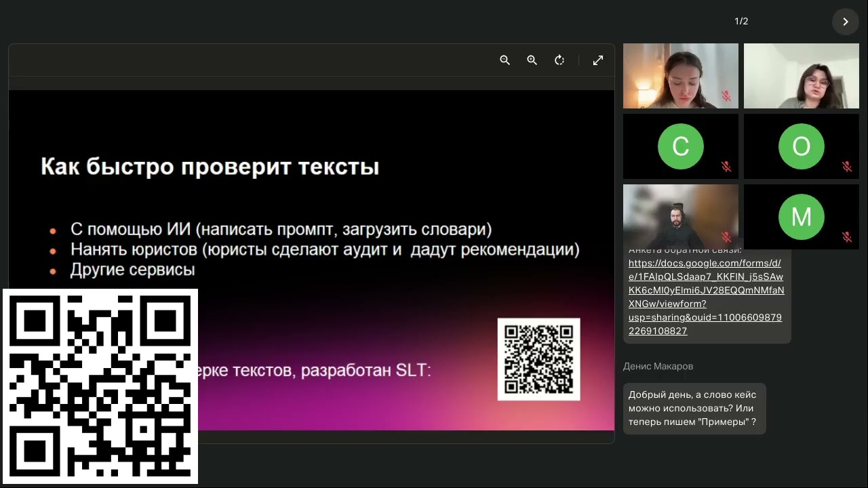The height and width of the screenshot is (488, 868).
Task: Select video of woman with glasses
Action: 802,76
